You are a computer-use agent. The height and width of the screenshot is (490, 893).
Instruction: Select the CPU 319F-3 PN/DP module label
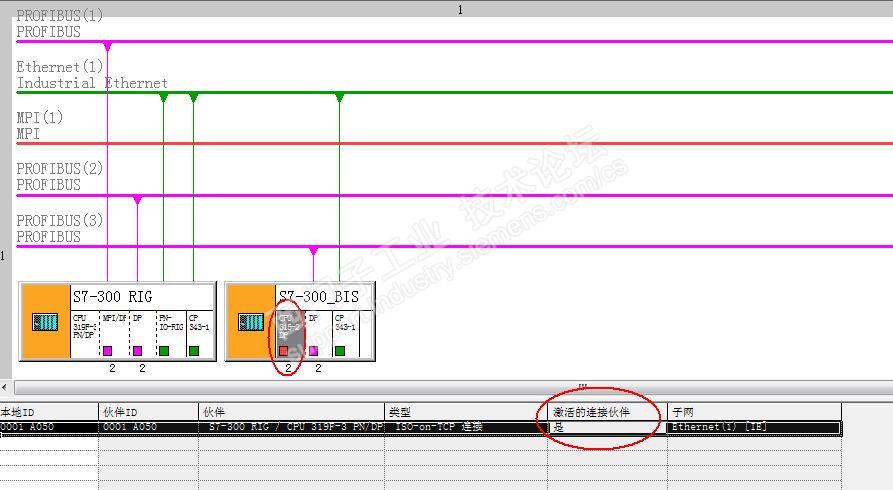pyautogui.click(x=84, y=326)
